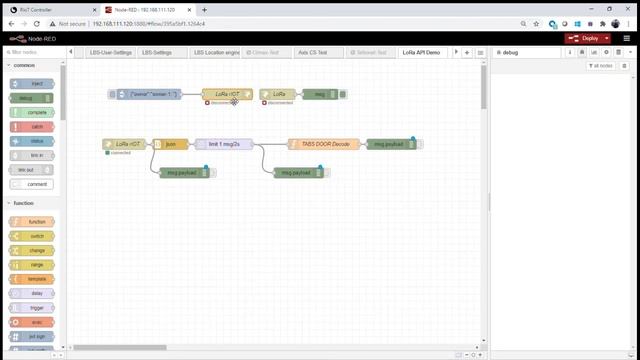Select the delay node in palette
Viewport: 640px width, 360px height.
pyautogui.click(x=32, y=293)
